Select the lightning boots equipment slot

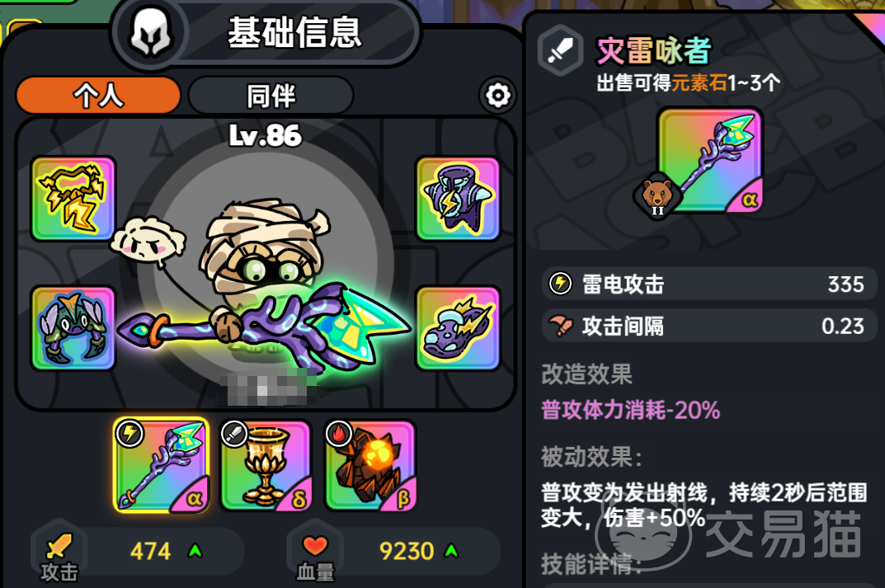tap(458, 328)
